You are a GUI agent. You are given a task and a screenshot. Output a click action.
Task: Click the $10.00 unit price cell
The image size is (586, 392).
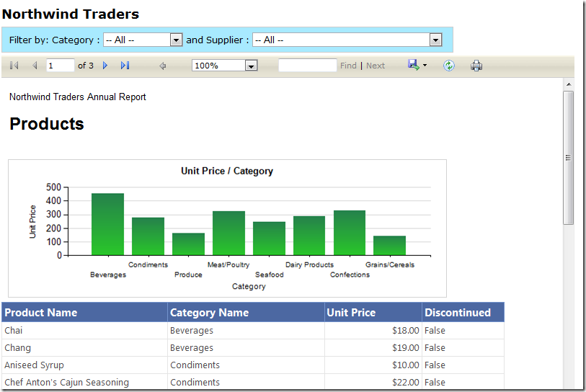[x=373, y=365]
